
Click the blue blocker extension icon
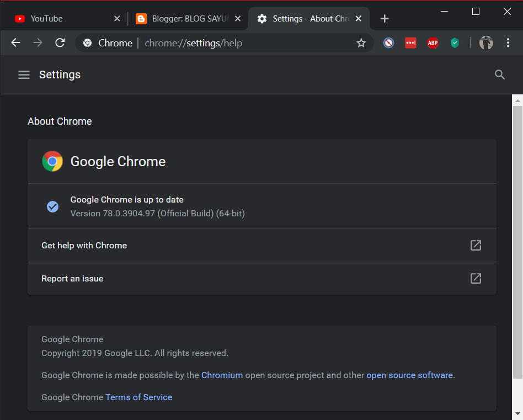[x=389, y=43]
